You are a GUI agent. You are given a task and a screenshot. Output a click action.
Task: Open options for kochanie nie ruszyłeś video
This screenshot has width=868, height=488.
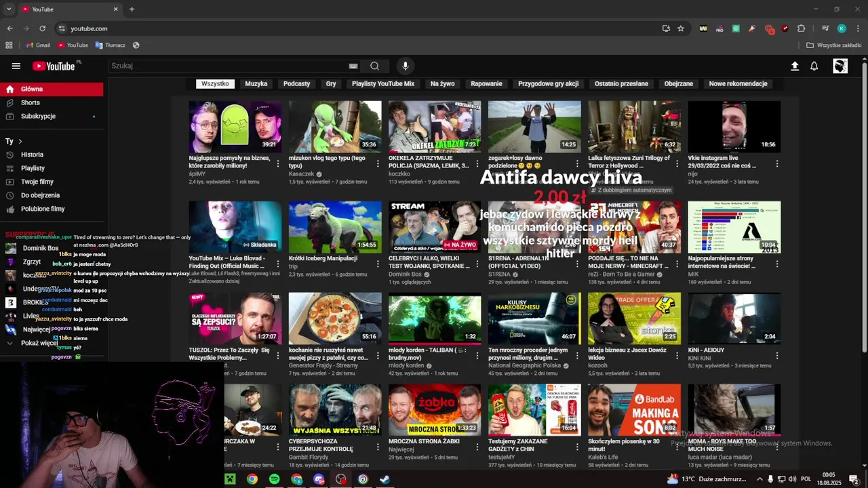click(x=377, y=355)
